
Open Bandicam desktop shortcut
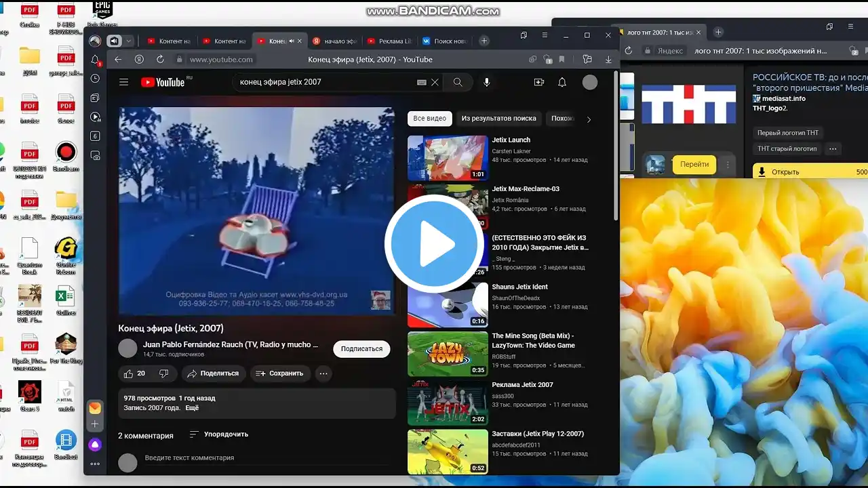coord(66,156)
